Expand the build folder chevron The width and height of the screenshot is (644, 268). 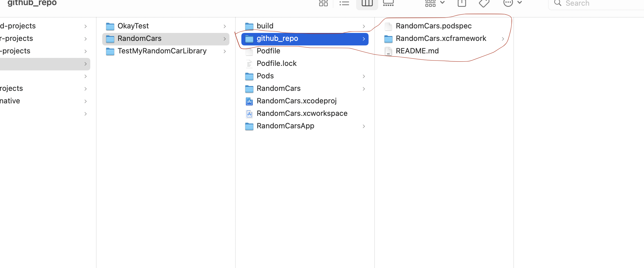pyautogui.click(x=364, y=26)
